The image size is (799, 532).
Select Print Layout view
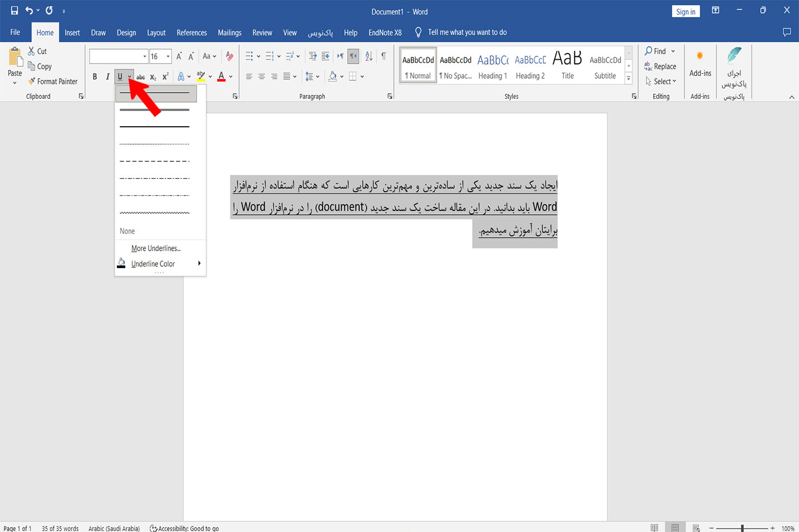coord(675,528)
